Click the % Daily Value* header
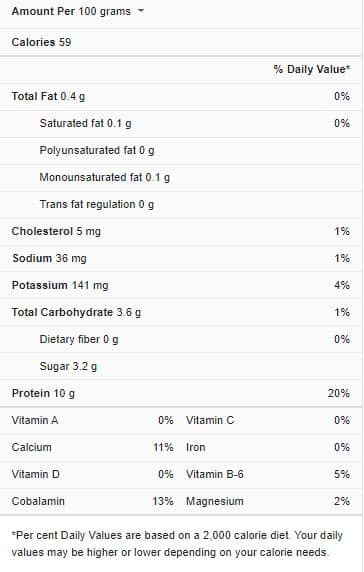Viewport: 364px width, 572px height. 312,69
